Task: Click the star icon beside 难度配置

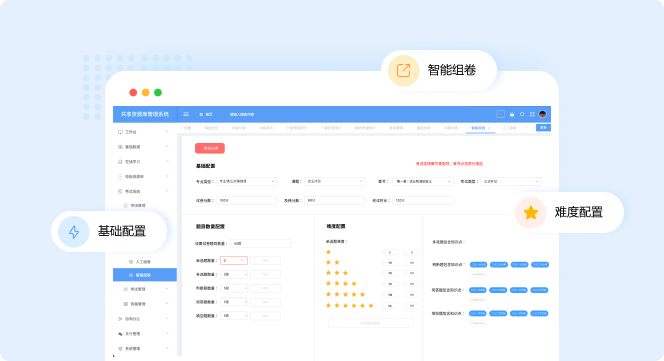Action: click(531, 213)
